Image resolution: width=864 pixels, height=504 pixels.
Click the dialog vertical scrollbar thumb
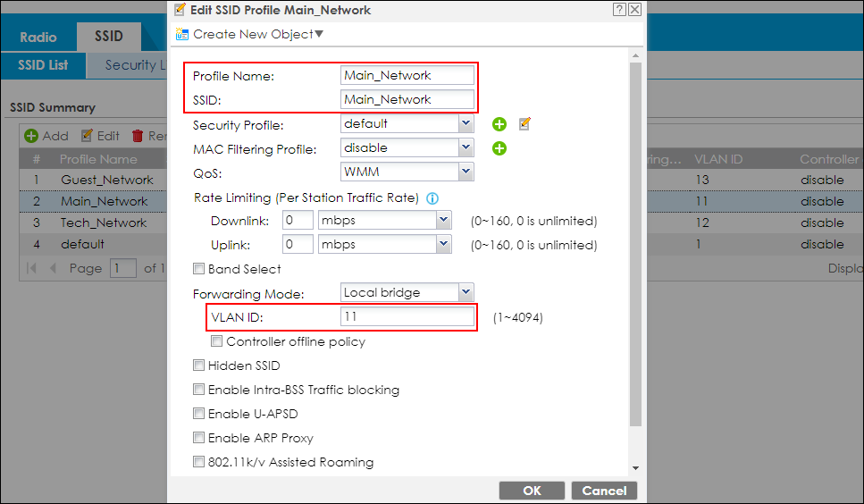pos(635,244)
